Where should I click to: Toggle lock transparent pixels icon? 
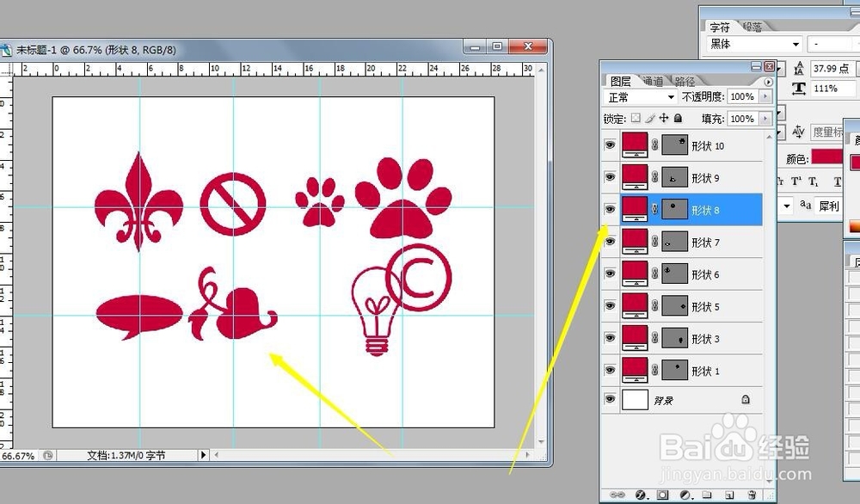[636, 118]
